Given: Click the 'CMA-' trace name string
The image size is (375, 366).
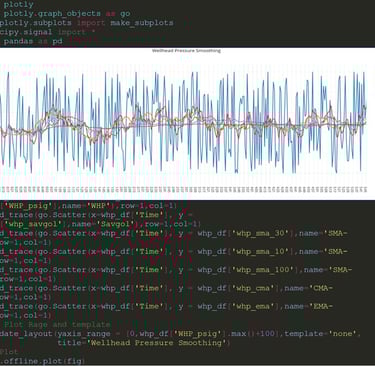Looking at the screenshot, I should [x=321, y=288].
